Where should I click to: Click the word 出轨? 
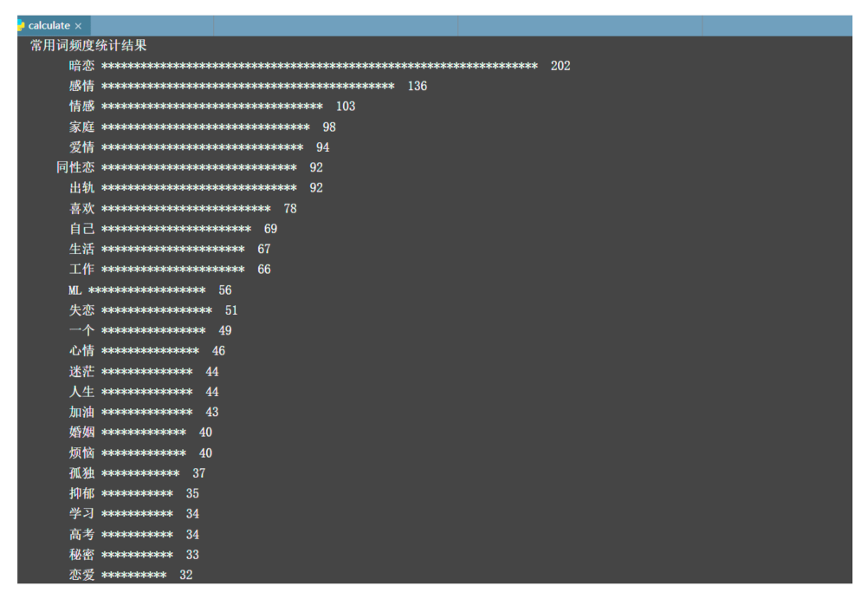82,188
